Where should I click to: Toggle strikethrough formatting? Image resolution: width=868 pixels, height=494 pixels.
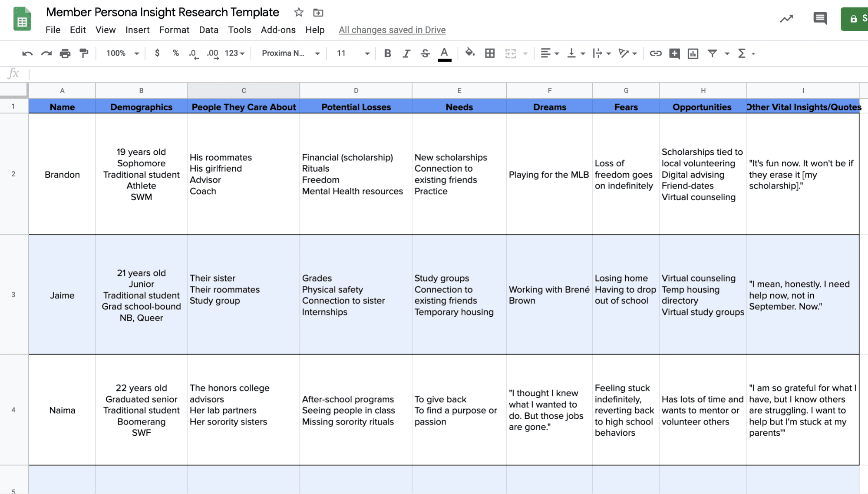[x=425, y=53]
